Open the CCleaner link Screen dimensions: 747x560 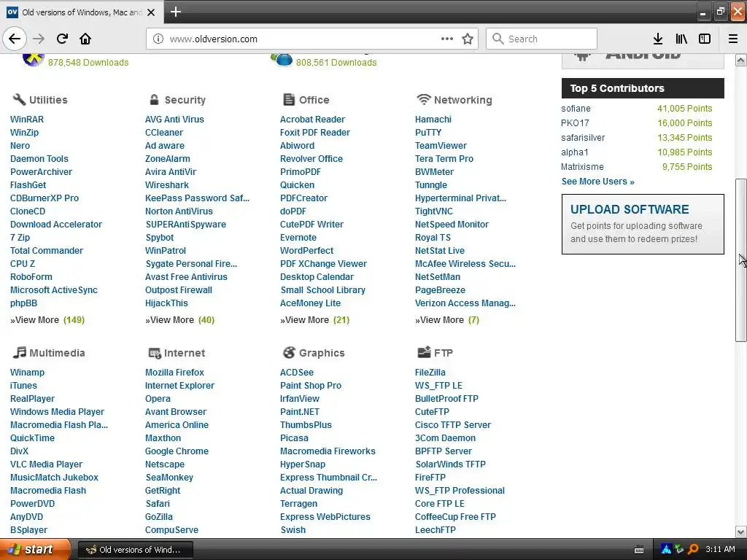[x=164, y=133]
